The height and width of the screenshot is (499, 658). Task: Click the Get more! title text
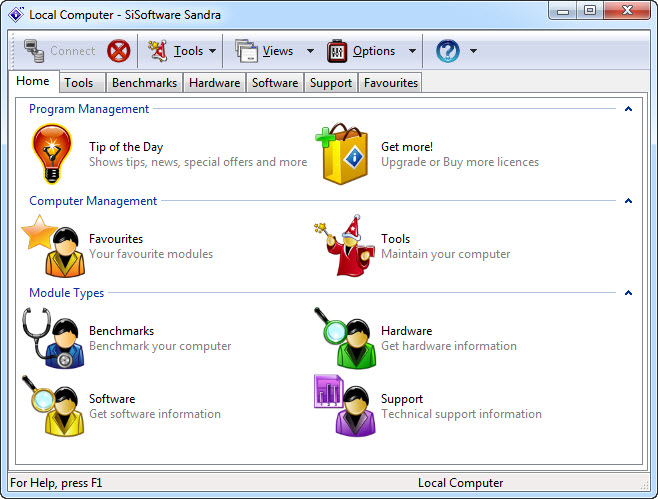tap(407, 147)
